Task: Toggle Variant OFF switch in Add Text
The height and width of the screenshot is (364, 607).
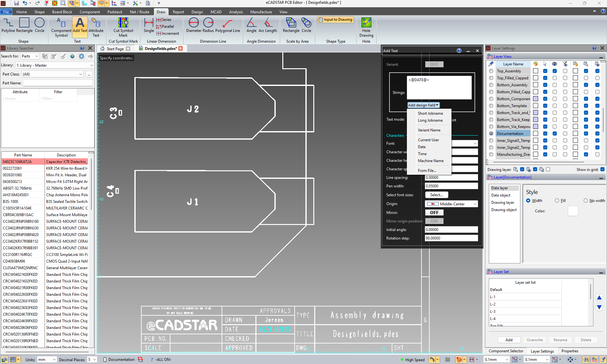Action: point(434,64)
